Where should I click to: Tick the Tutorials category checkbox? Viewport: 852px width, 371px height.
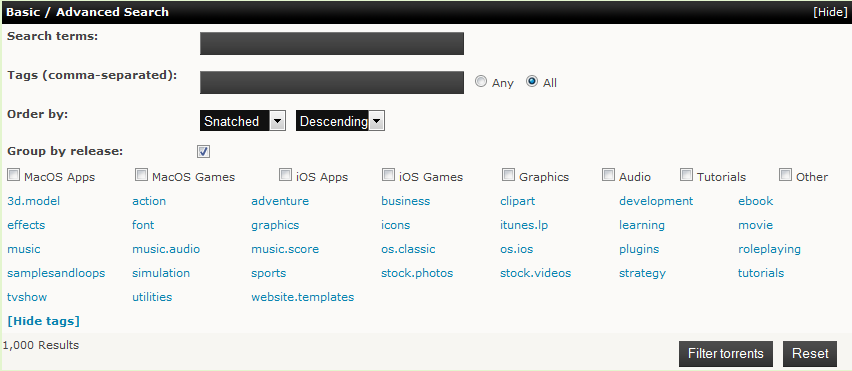point(687,175)
